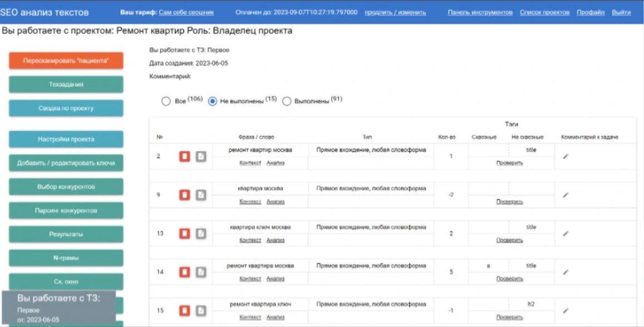The height and width of the screenshot is (327, 644).
Task: Select the 'Выполнены' radio filter
Action: pos(287,101)
